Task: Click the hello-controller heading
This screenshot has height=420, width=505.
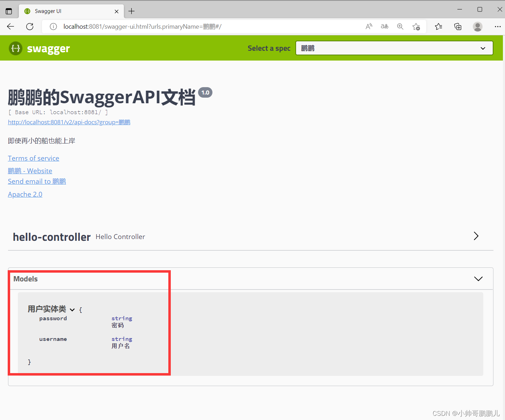Action: tap(52, 237)
